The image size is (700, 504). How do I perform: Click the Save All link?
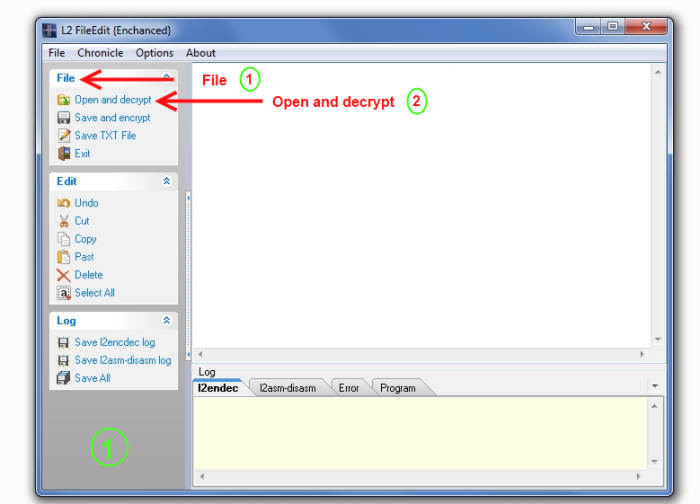(92, 378)
